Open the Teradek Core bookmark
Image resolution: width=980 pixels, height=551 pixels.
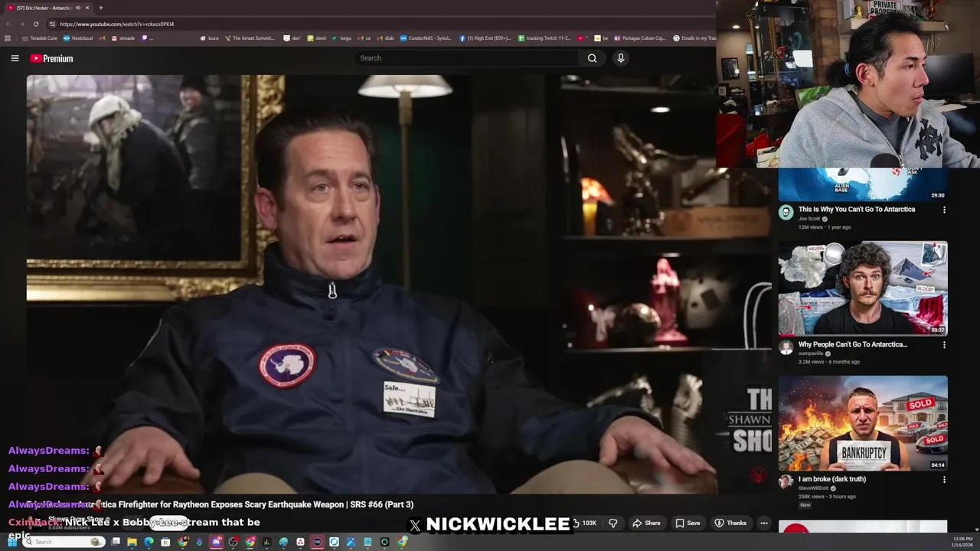point(40,38)
